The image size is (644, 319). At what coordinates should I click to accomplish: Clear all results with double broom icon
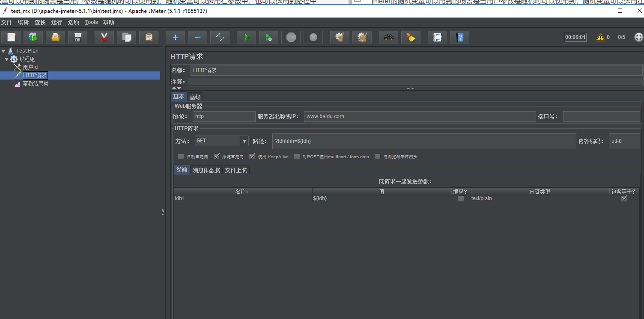point(362,37)
